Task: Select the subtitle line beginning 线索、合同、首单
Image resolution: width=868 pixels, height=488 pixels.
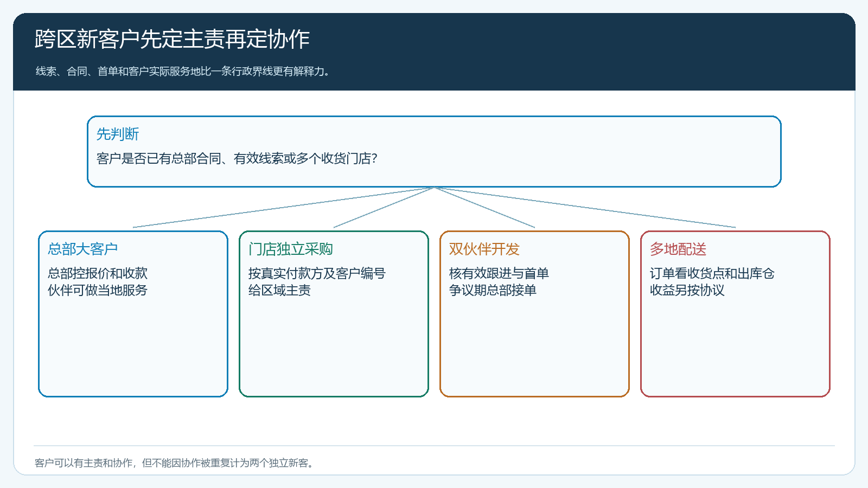Action: (183, 72)
